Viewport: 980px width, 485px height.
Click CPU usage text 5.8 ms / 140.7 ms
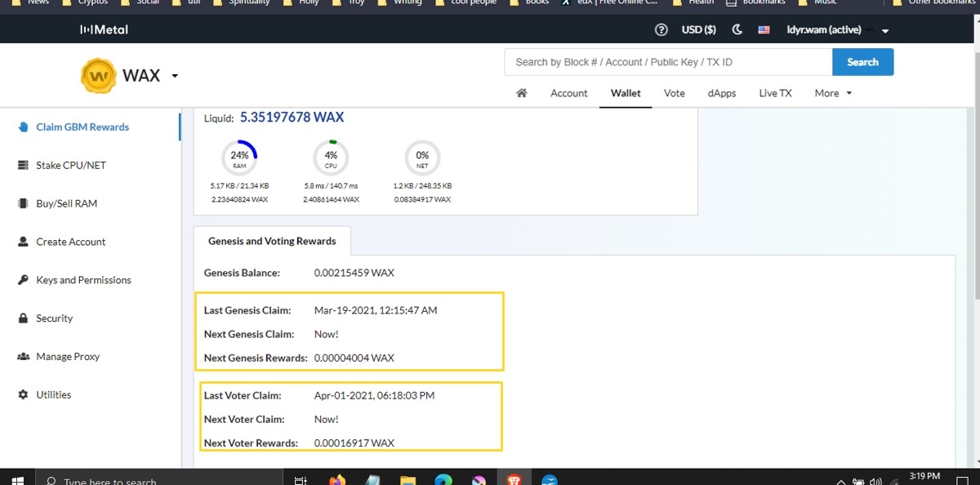point(331,186)
